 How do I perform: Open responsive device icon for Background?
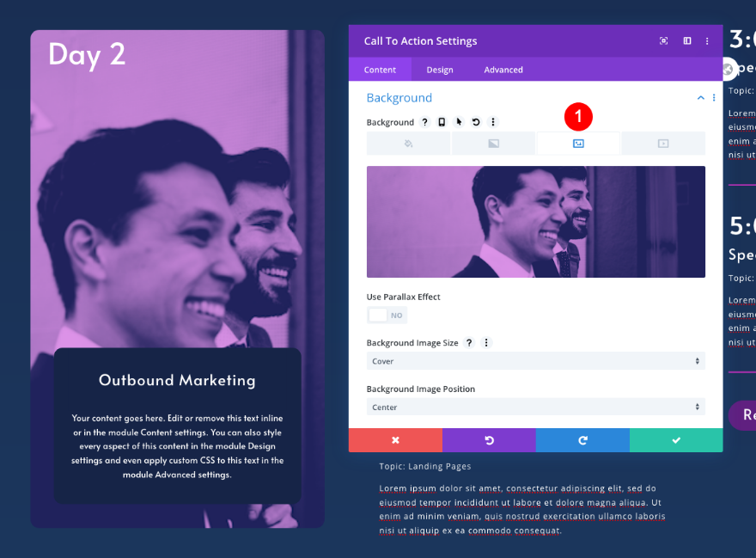click(442, 122)
